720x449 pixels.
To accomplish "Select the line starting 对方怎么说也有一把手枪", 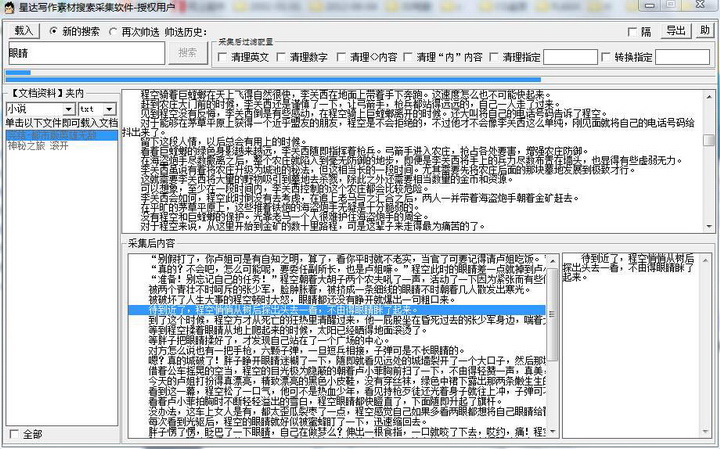I will [337, 350].
